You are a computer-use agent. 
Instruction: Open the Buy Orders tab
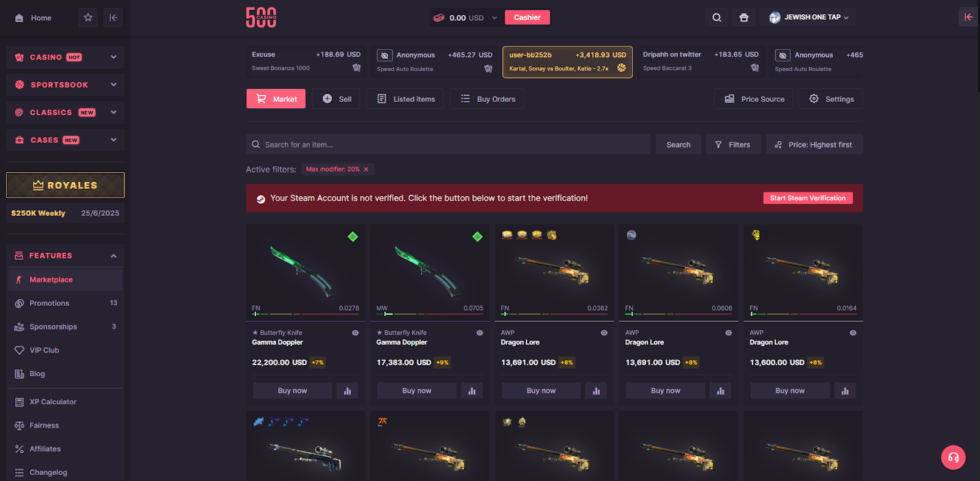488,99
